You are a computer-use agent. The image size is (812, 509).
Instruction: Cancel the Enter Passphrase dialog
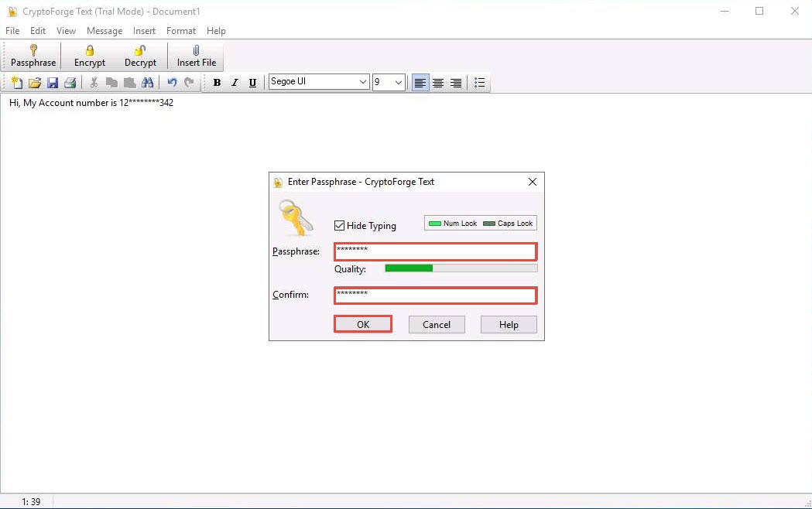437,325
